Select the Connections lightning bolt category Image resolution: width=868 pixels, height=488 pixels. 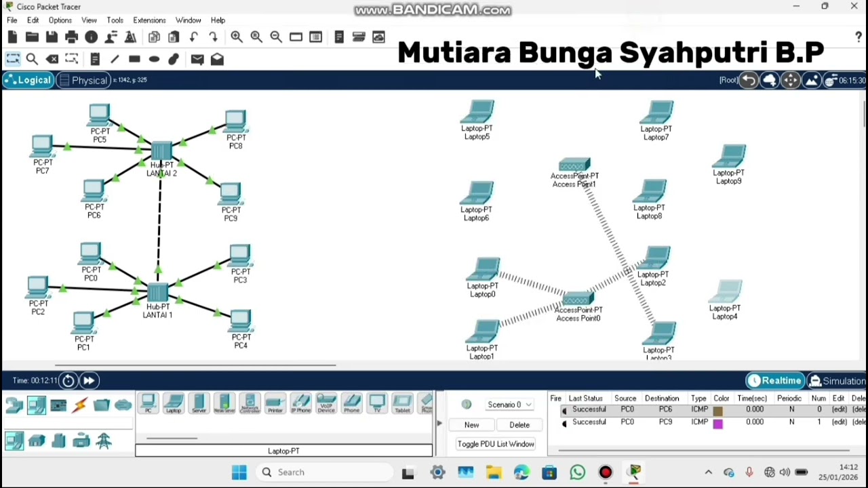pyautogui.click(x=79, y=405)
